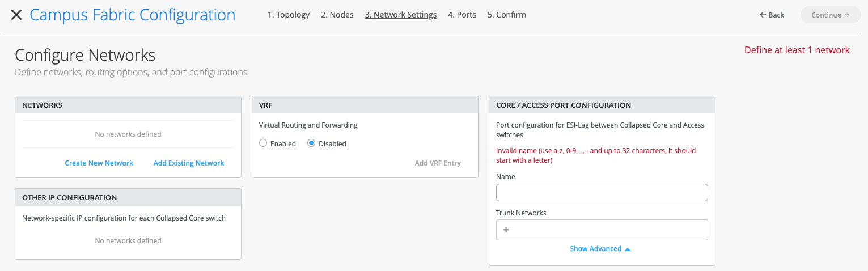The width and height of the screenshot is (868, 271).
Task: Select the Network Settings step
Action: 400,15
